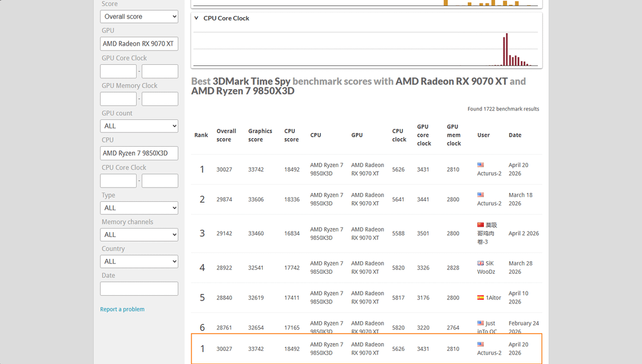Open the 29874 overall score result
Screen dimensions: 642x364
(x=224, y=200)
